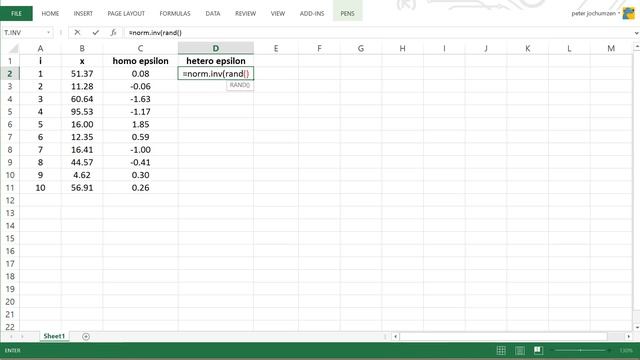This screenshot has width=640, height=360.
Task: Click cell containing 51.37
Action: (82, 74)
